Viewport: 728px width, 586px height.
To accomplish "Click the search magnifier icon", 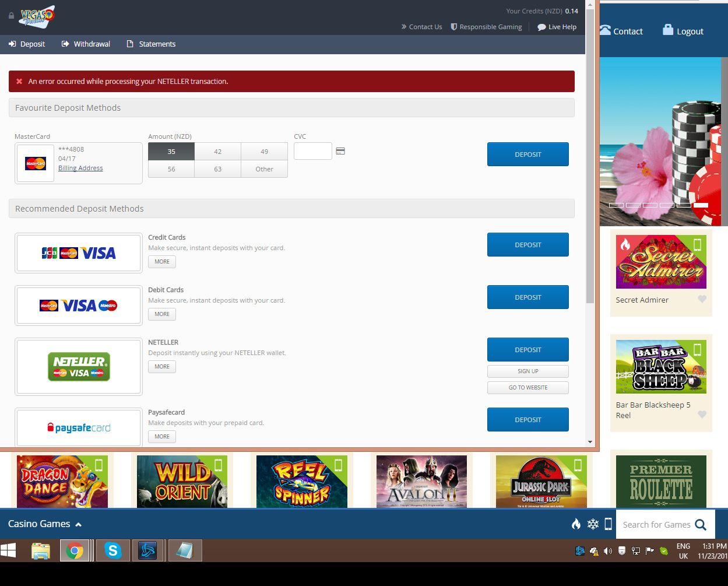I will click(x=701, y=525).
